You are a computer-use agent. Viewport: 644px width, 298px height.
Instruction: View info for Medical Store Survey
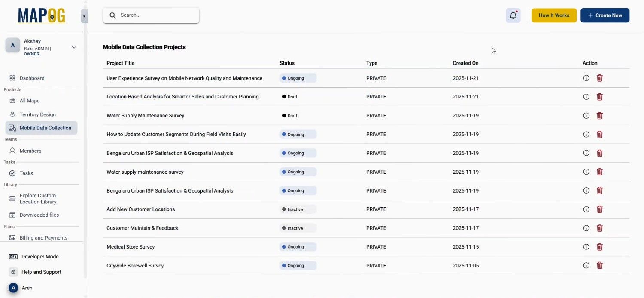tap(586, 247)
